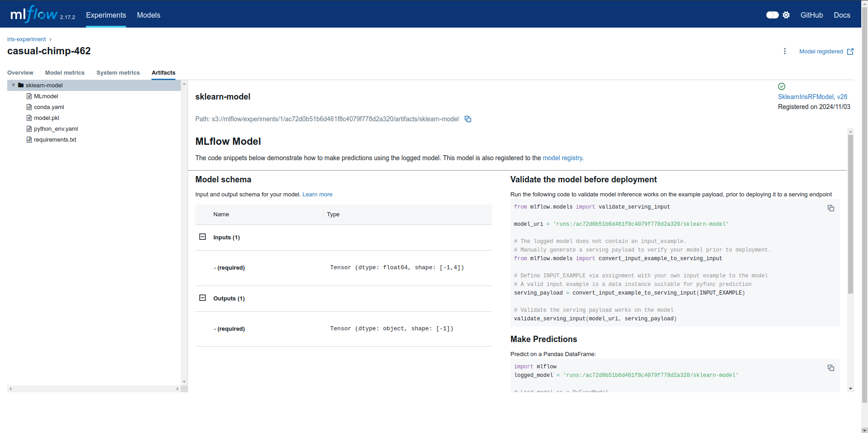Click the conda.yaml file icon
Viewport: 868px width, 433px height.
click(29, 107)
